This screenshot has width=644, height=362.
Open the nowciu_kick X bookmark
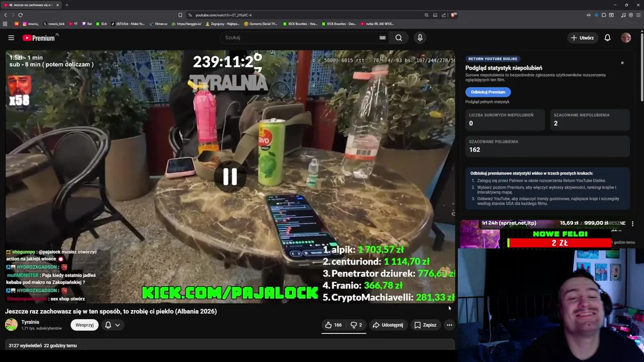tap(54, 24)
